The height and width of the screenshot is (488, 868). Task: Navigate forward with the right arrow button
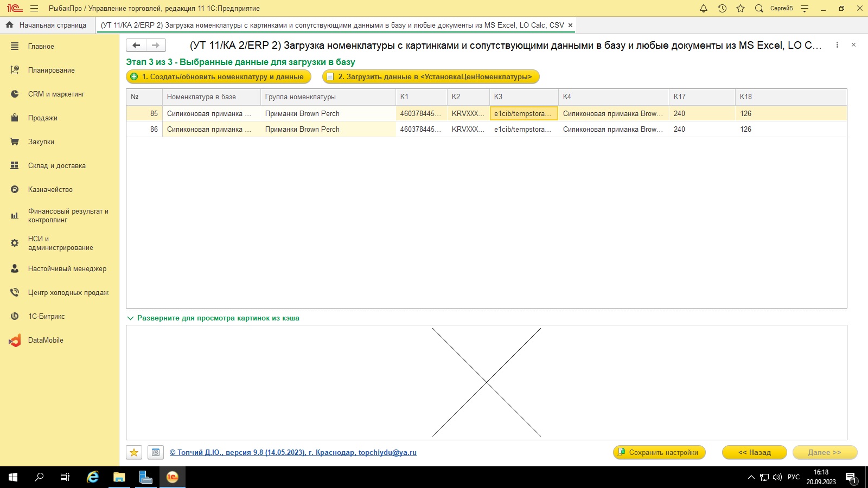[x=156, y=46]
